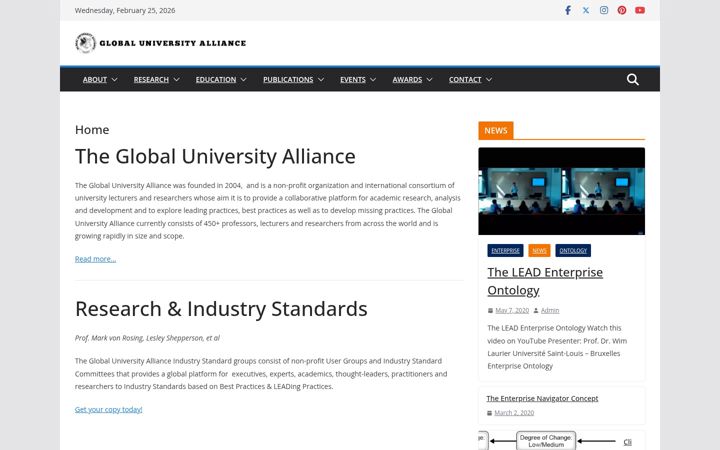Follow the Read more... link
The height and width of the screenshot is (450, 720).
96,259
